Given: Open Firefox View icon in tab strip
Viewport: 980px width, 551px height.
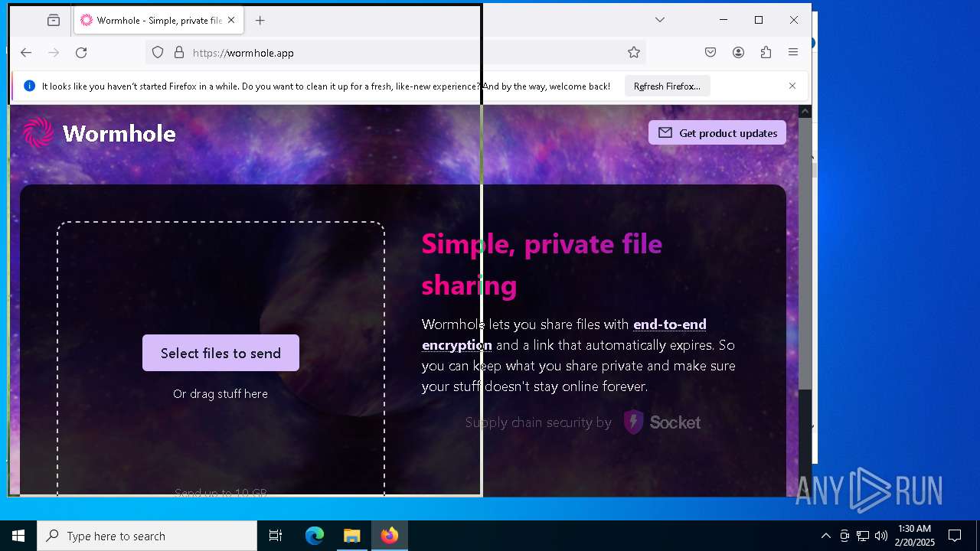Looking at the screenshot, I should 54,21.
